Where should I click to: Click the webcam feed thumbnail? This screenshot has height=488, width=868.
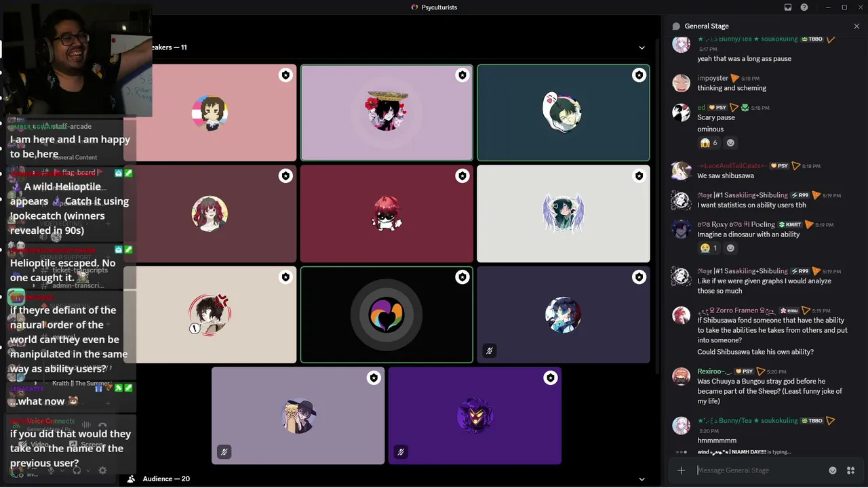click(x=77, y=60)
